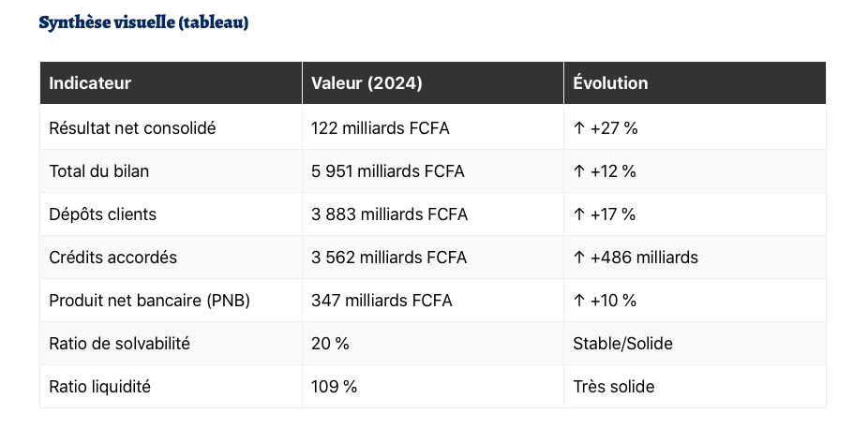Select the "Ratio liquidité" row label
The image size is (868, 443).
point(99,387)
